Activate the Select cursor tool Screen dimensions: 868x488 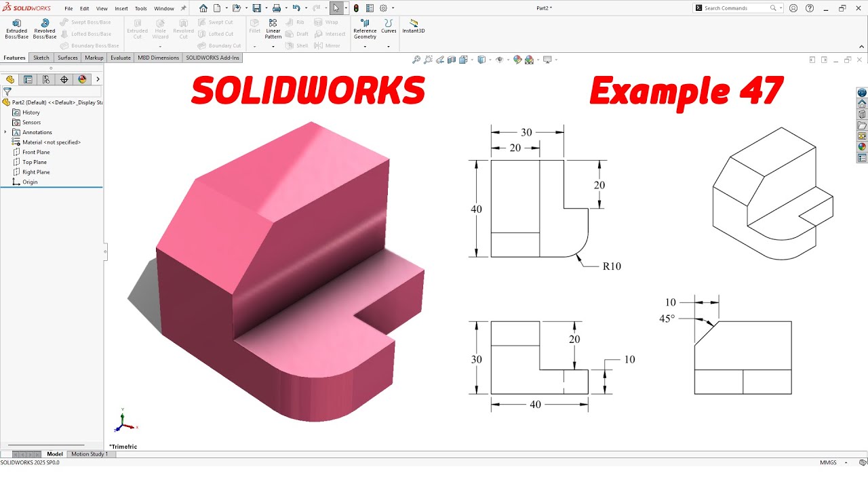336,8
